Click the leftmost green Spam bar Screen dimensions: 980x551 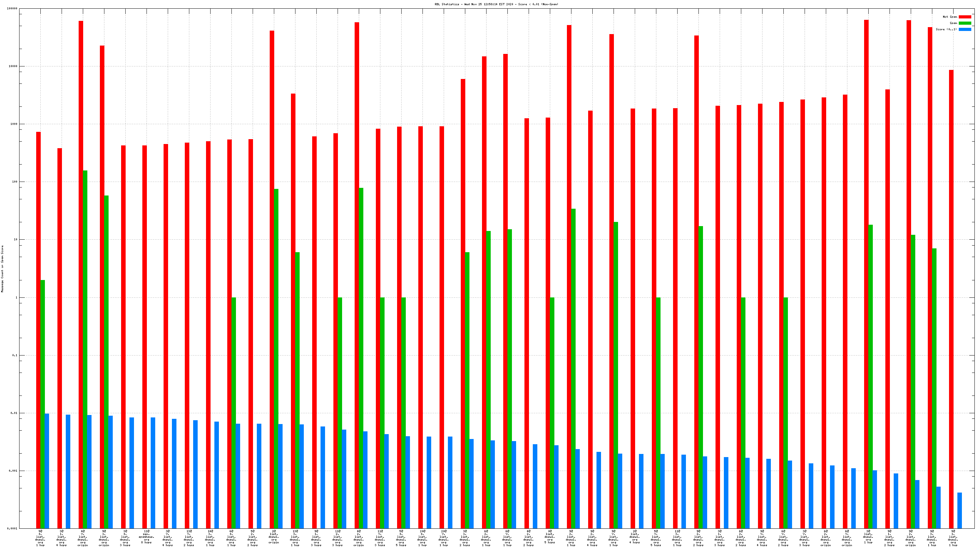pyautogui.click(x=42, y=404)
